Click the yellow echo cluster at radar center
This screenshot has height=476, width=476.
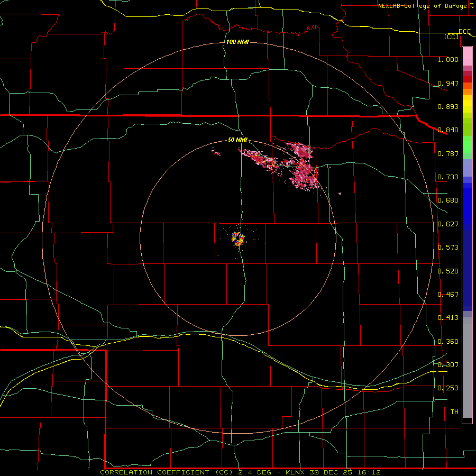point(237,239)
